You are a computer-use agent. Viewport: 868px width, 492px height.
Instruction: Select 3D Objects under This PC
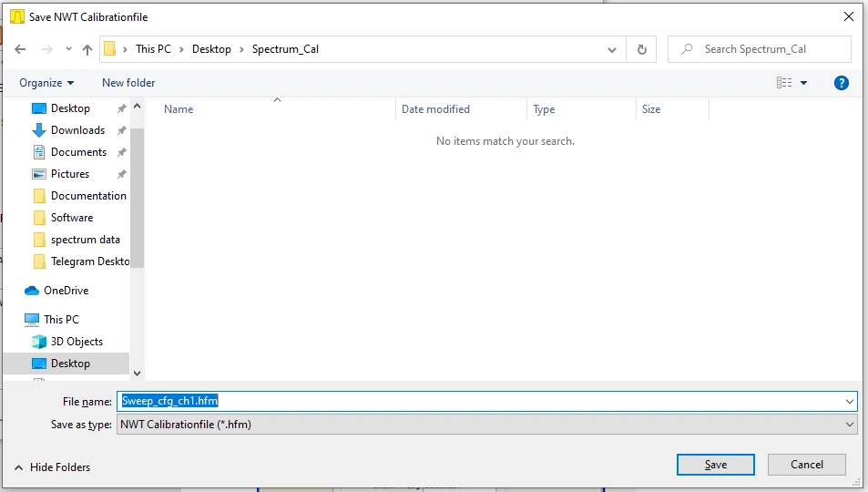[77, 342]
